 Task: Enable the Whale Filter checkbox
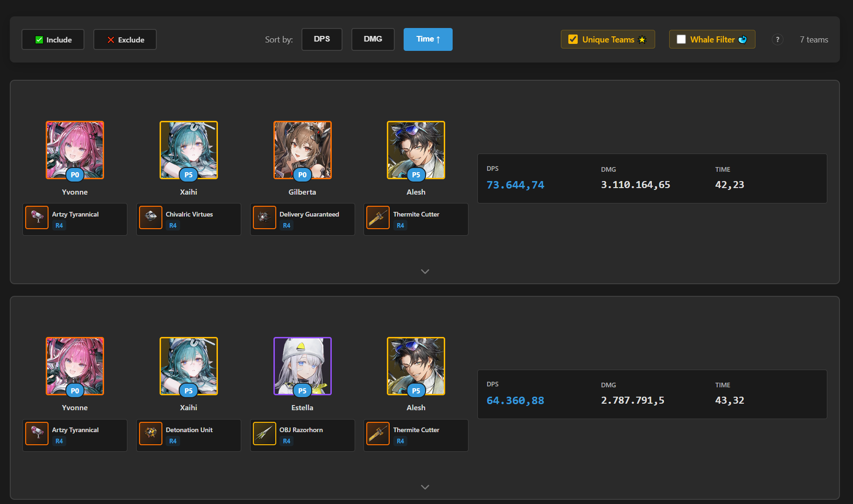[681, 39]
